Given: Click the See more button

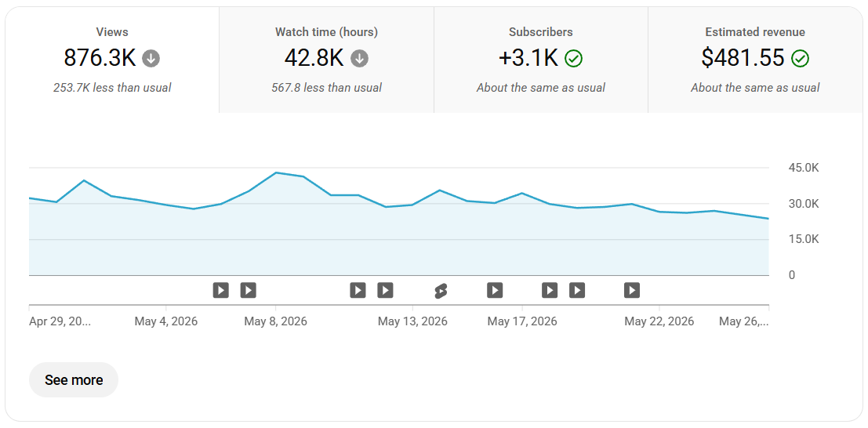Looking at the screenshot, I should point(74,380).
